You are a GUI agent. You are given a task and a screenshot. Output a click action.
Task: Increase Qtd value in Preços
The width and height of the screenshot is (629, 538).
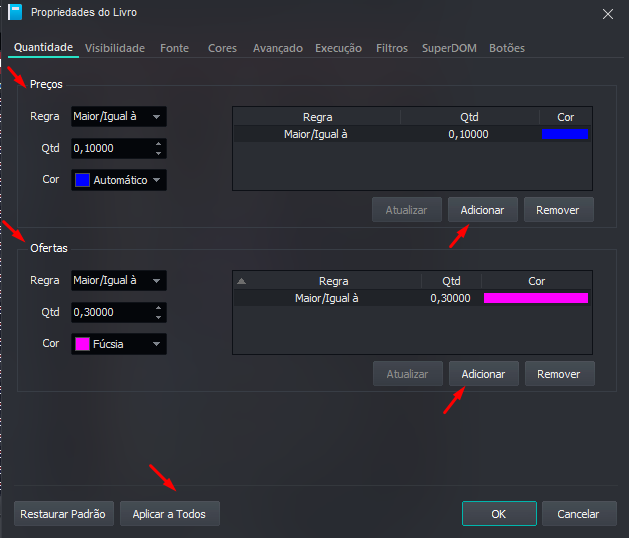(158, 144)
